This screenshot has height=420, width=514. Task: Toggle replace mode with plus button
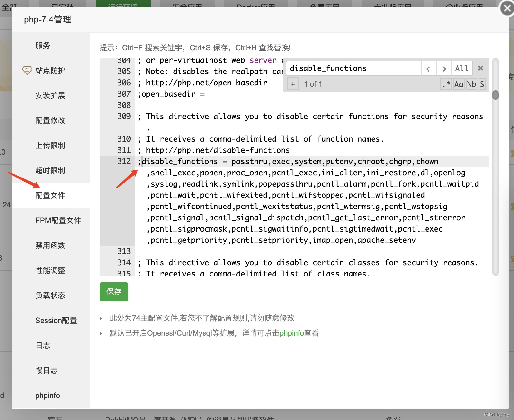tap(293, 84)
